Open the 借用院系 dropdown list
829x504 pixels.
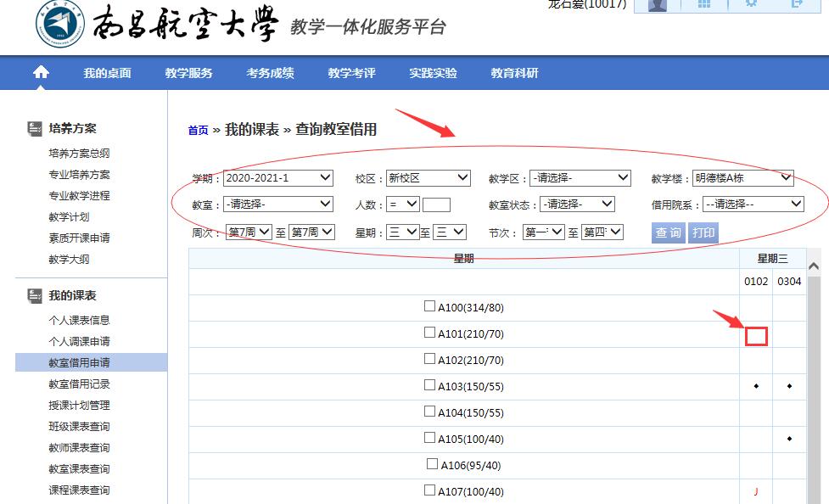coord(752,204)
